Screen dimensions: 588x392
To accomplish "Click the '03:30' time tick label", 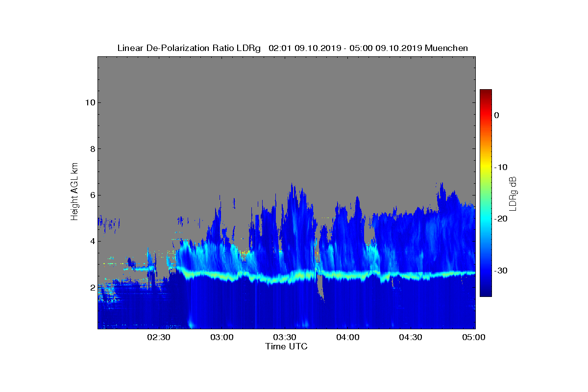I will [285, 337].
